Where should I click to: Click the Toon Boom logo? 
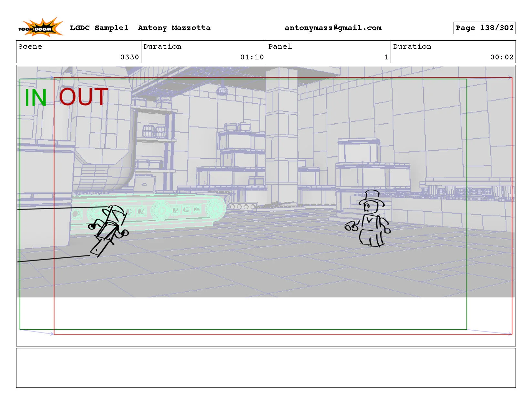[x=40, y=27]
